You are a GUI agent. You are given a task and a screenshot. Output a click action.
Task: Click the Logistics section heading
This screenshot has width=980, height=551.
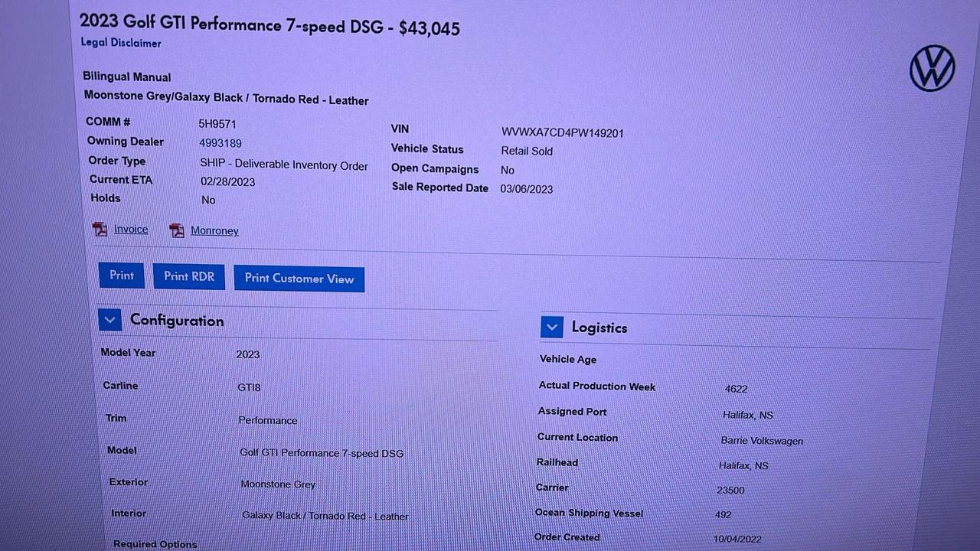pyautogui.click(x=599, y=328)
